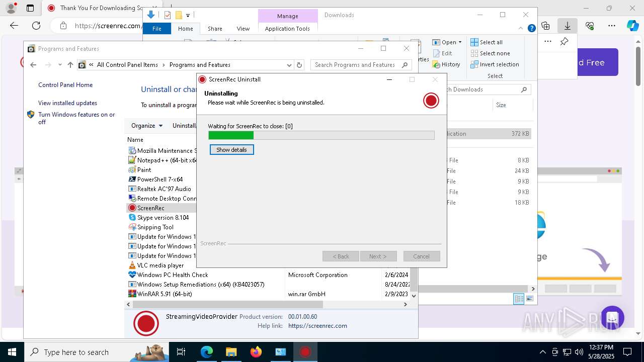This screenshot has height=362, width=644.
Task: Open the quick access toolbar customize dropdown
Action: click(188, 16)
